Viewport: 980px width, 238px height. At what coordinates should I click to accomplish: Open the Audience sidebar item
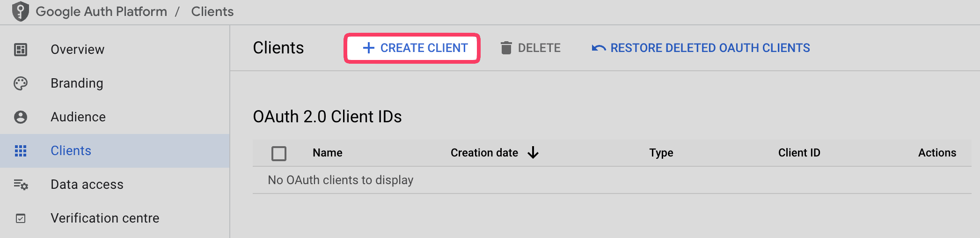(x=115, y=117)
